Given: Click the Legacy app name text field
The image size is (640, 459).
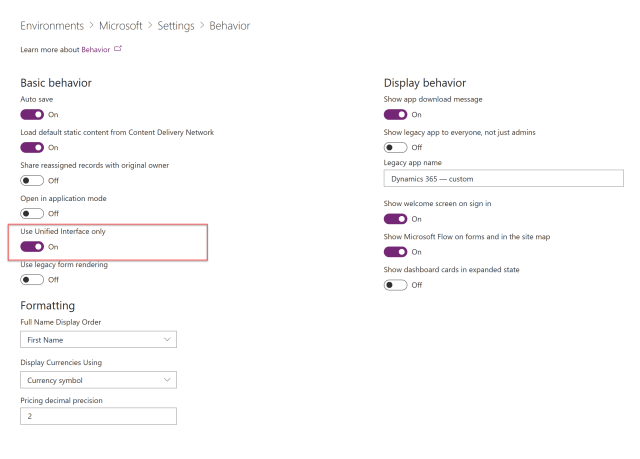Looking at the screenshot, I should tap(503, 179).
